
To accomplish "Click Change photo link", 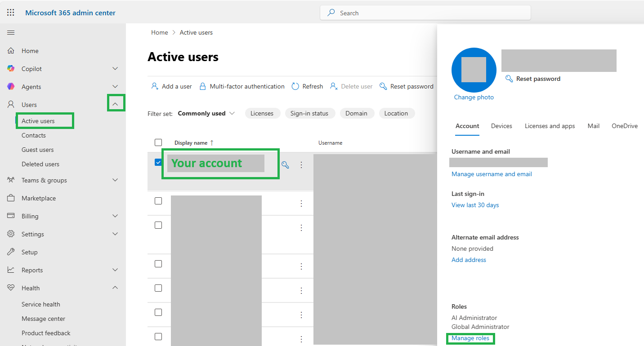I will coord(474,97).
